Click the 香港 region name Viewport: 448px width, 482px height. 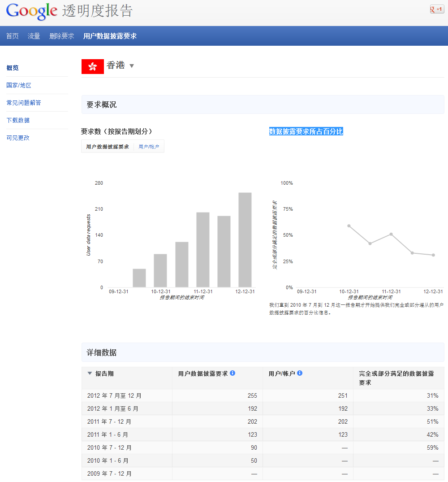tap(116, 65)
